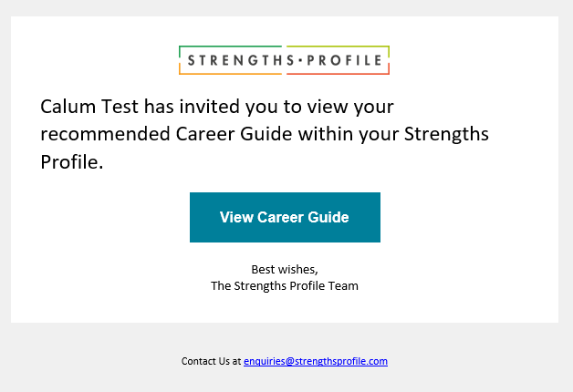Open the enquiries@strengthsprofile.com email link
Viewport: 573px width, 392px height.
click(316, 361)
